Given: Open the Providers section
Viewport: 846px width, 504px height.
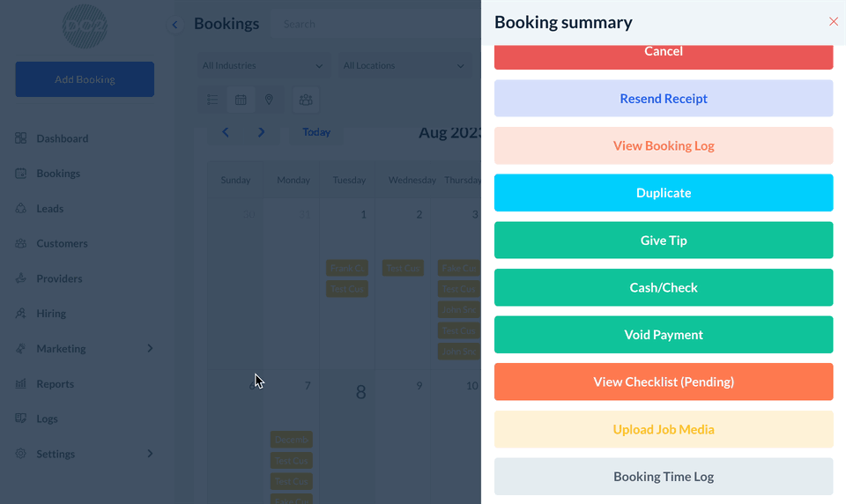Looking at the screenshot, I should click(x=59, y=278).
